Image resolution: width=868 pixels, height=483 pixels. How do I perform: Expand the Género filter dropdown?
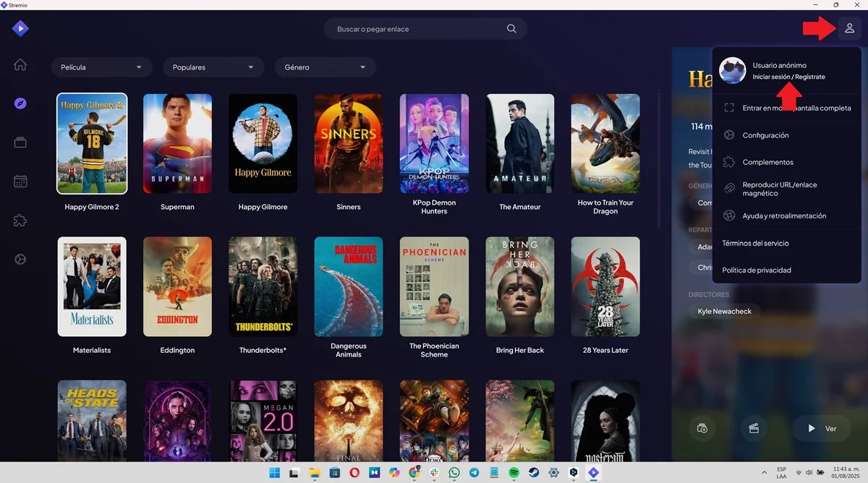coord(325,67)
